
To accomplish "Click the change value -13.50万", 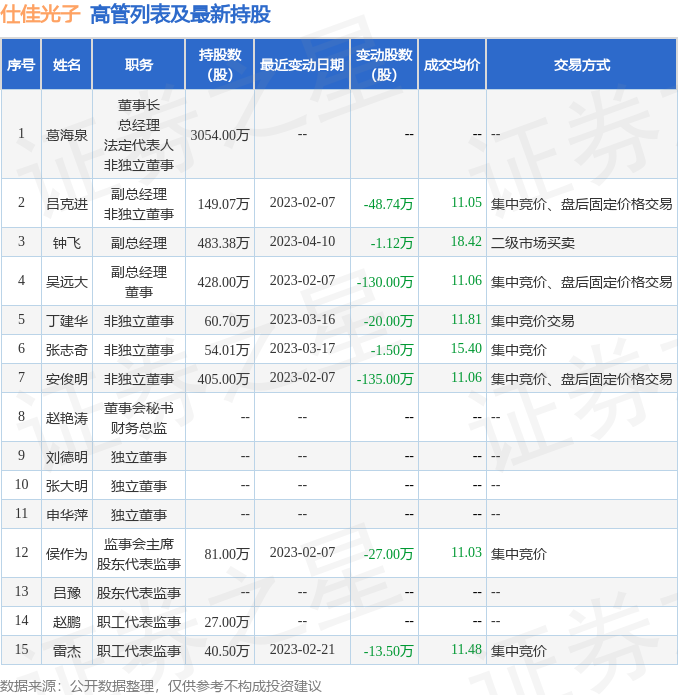I will tap(388, 651).
